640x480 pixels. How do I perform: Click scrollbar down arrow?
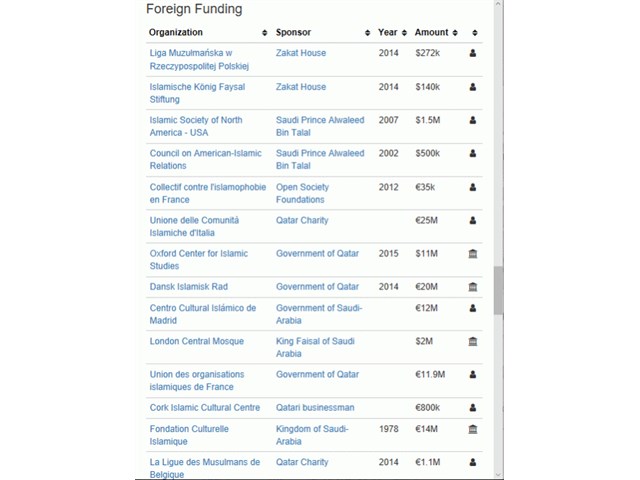(498, 475)
